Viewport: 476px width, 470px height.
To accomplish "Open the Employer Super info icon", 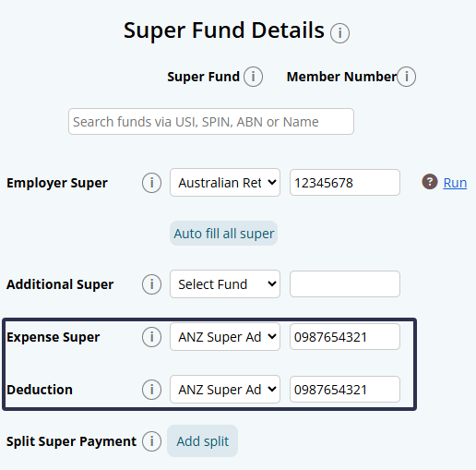I will point(151,183).
